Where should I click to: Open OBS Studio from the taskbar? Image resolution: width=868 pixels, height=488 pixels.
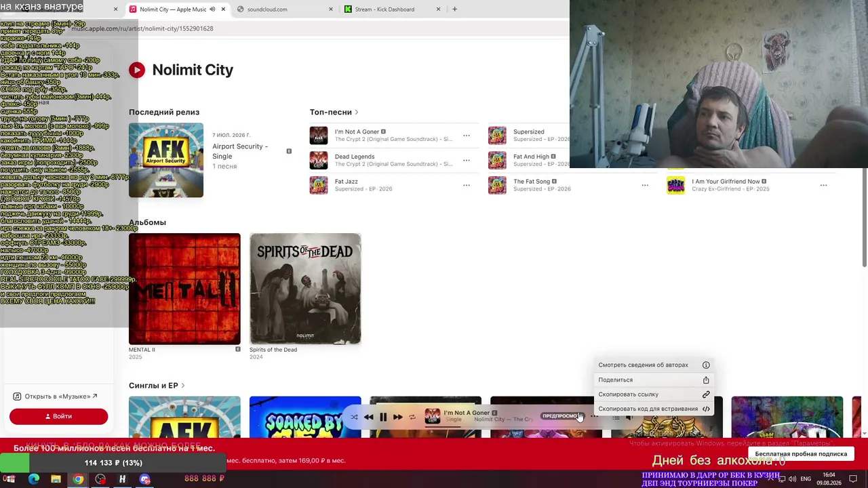click(100, 479)
